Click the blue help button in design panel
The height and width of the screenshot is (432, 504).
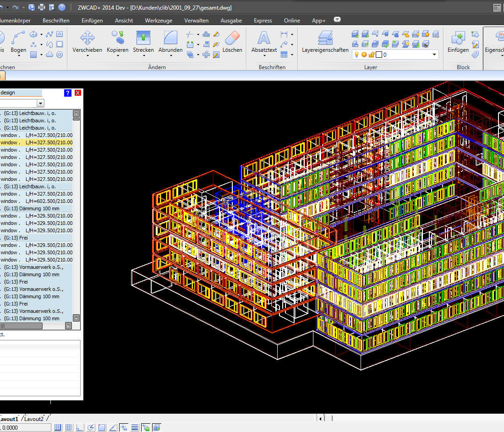pos(68,93)
